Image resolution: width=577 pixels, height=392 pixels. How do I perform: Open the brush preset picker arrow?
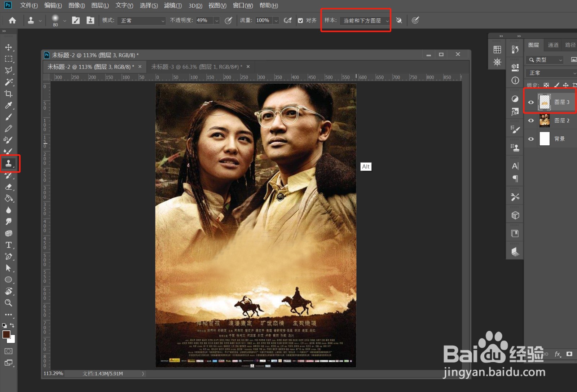tap(65, 21)
